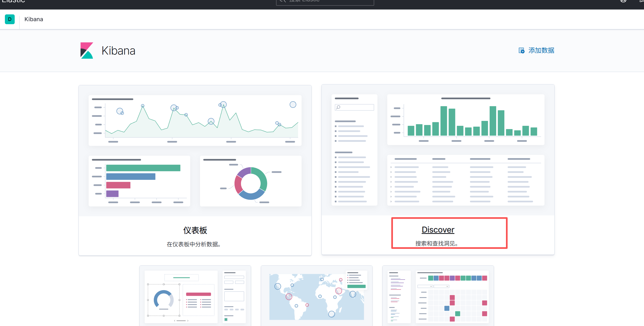Click 在仪表板中分析数据 description text
644x326 pixels.
coord(193,244)
